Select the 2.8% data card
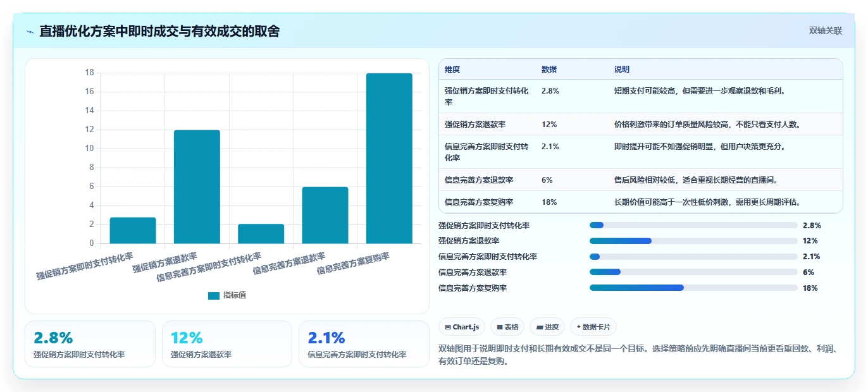868x392 pixels. (90, 344)
